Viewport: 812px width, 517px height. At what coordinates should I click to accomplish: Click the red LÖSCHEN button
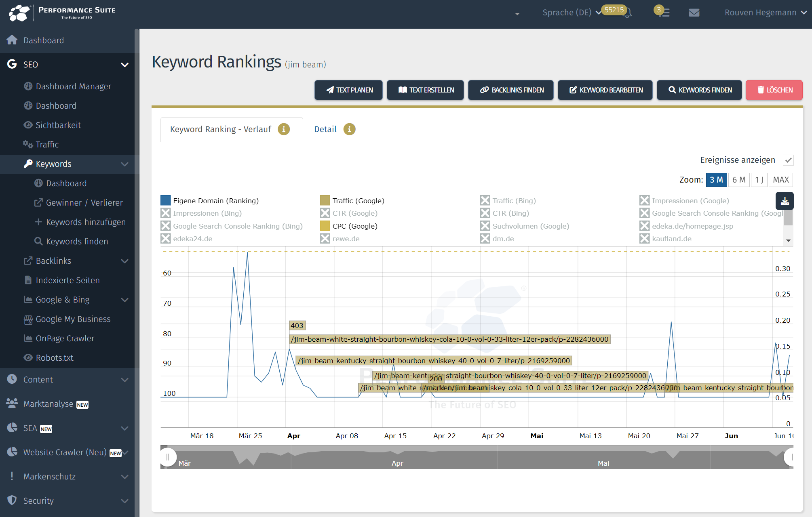tap(774, 90)
